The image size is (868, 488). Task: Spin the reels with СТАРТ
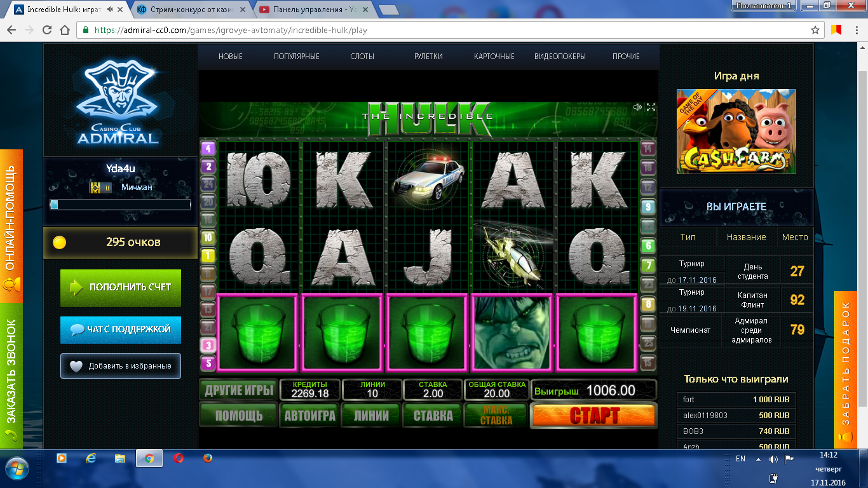coord(594,416)
